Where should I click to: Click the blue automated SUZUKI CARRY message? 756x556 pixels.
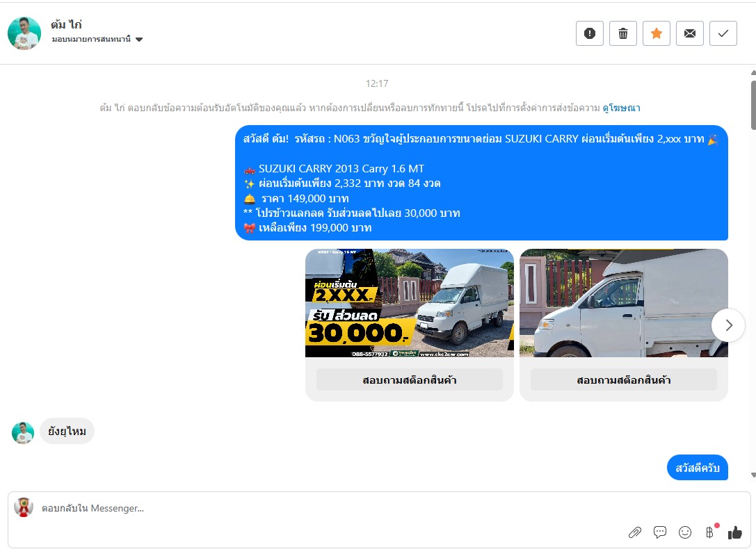point(481,183)
